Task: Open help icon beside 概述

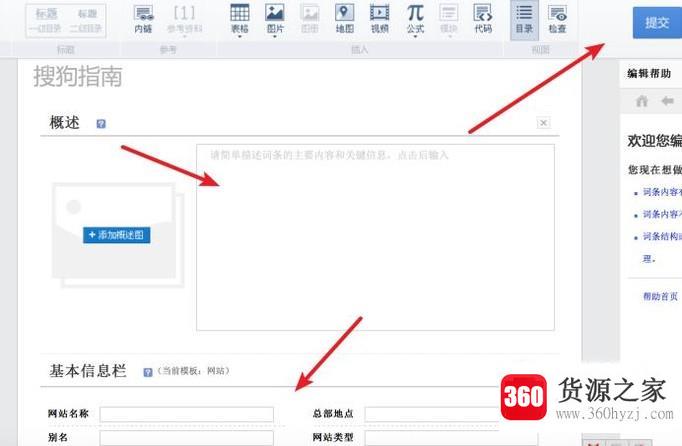Action: pos(101,124)
